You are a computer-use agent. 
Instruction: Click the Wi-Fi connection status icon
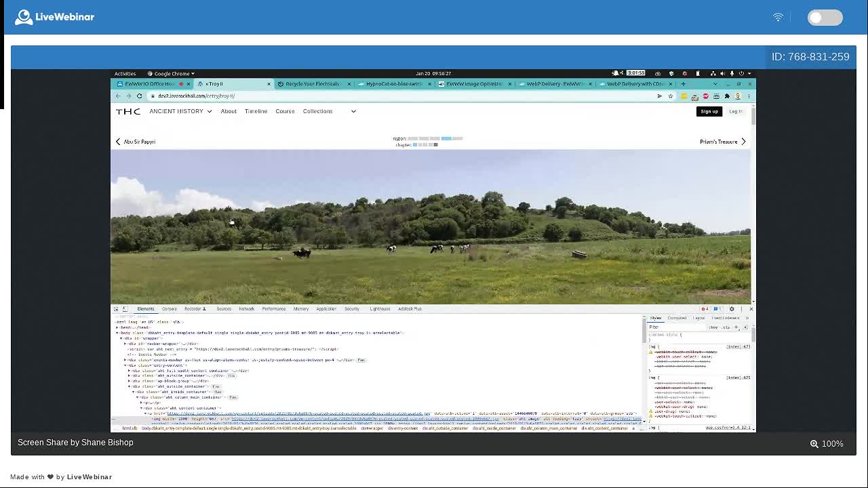click(778, 17)
